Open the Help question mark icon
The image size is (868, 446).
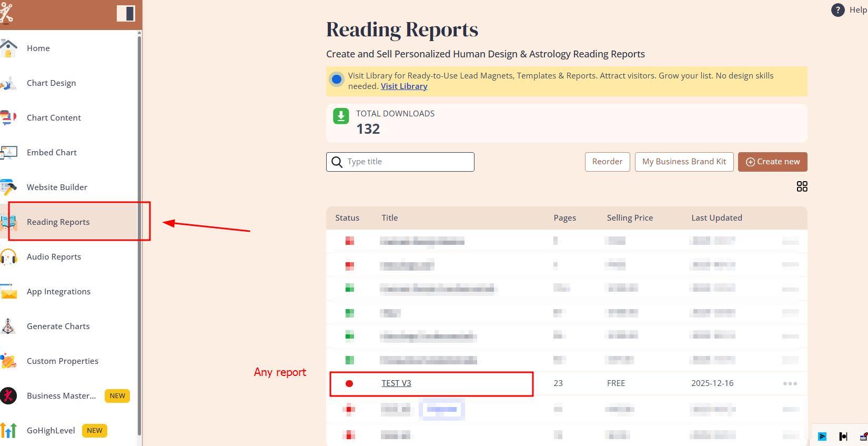(837, 10)
